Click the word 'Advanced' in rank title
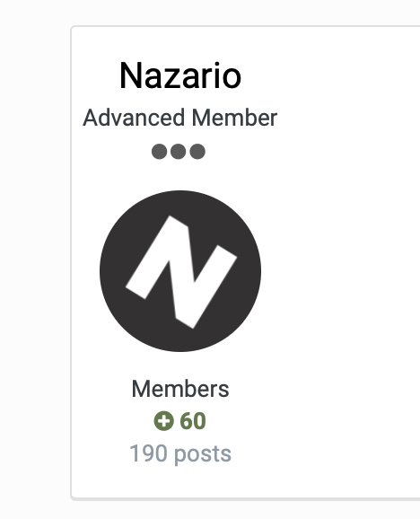Viewport: 420px width, 519px height. coord(134,118)
